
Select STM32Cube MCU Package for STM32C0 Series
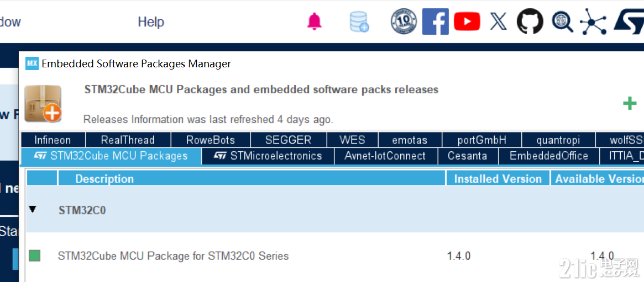coord(174,256)
